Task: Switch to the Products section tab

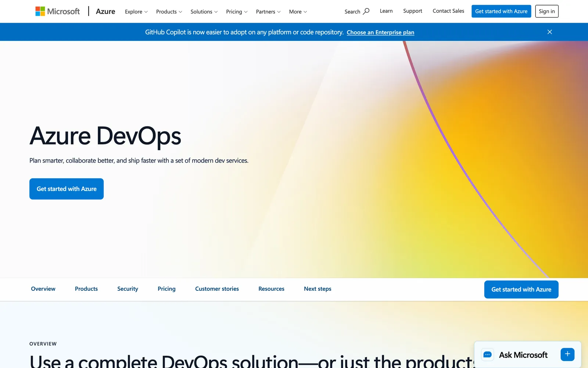Action: click(86, 289)
